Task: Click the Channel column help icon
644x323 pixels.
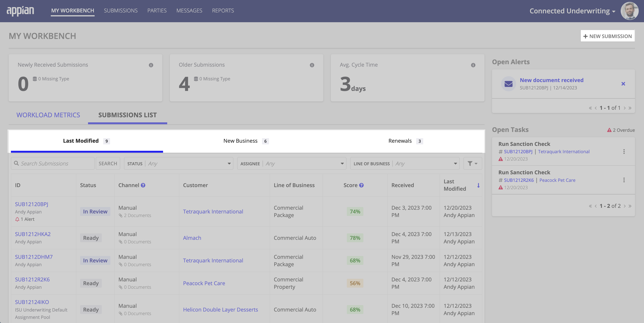Action: pos(143,185)
